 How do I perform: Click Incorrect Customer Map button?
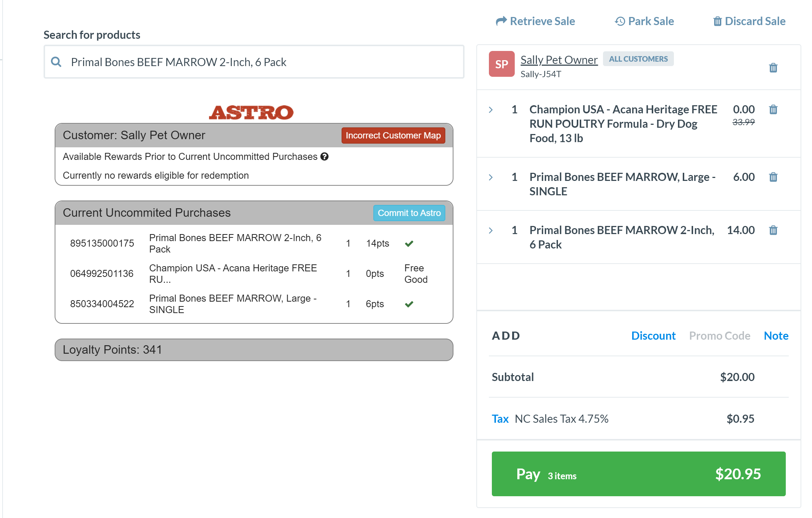(393, 135)
